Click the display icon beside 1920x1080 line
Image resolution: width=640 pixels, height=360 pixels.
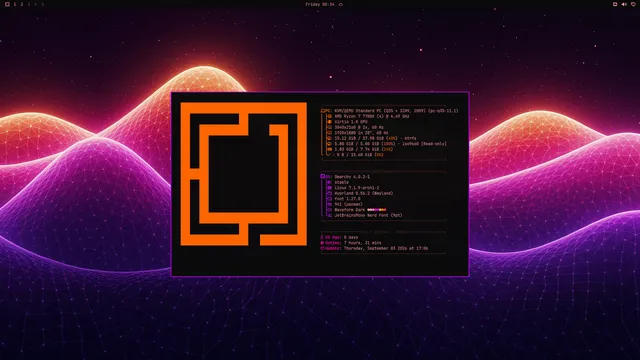click(329, 133)
